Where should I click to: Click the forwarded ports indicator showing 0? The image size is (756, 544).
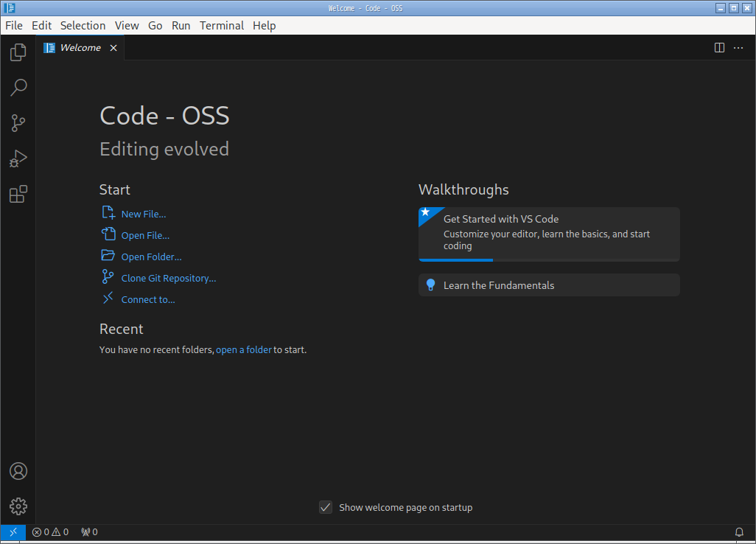pyautogui.click(x=89, y=532)
